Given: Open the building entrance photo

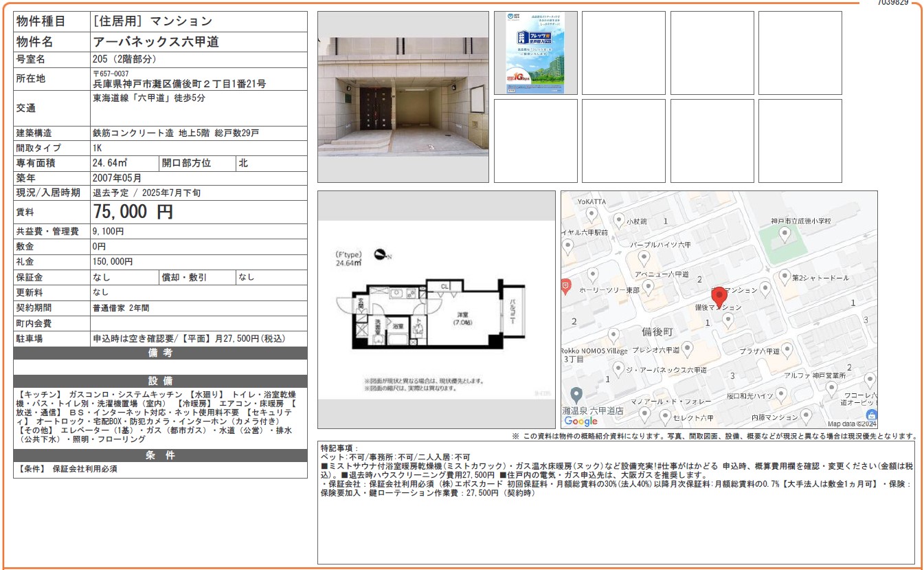Looking at the screenshot, I should pyautogui.click(x=403, y=96).
